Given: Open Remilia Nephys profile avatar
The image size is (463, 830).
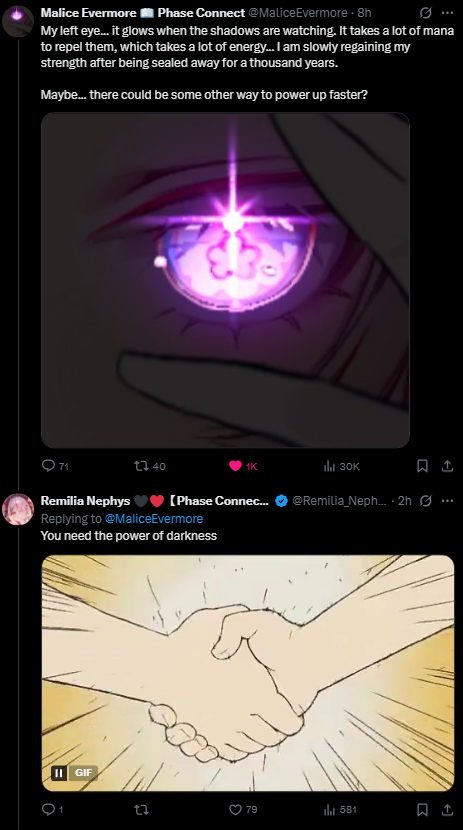Looking at the screenshot, I should tap(18, 509).
